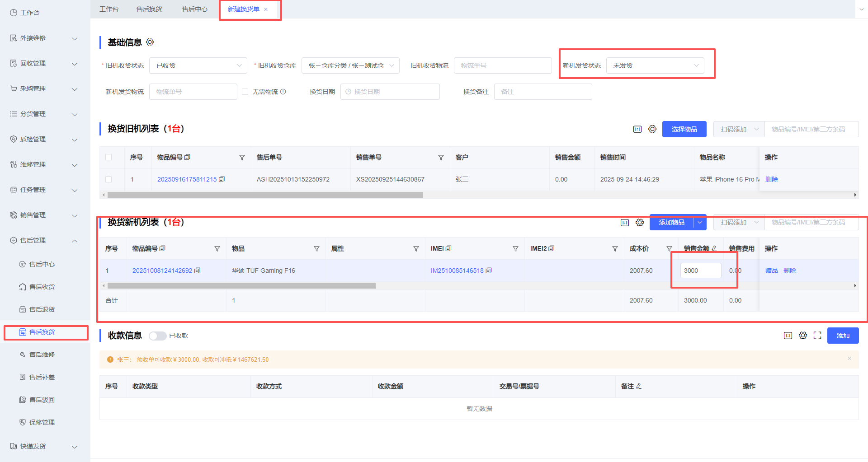This screenshot has width=868, height=462.
Task: Copy the IMEI IM2510085146518 via copy icon
Action: click(489, 271)
